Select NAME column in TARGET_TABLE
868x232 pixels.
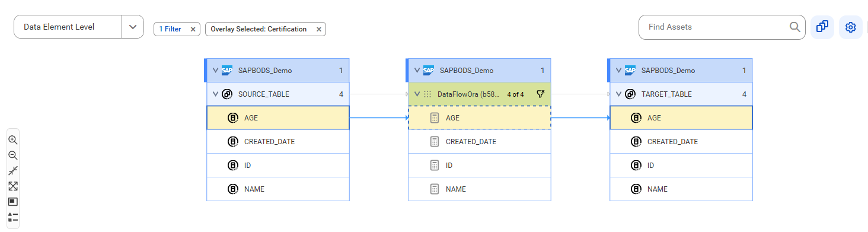coord(681,189)
